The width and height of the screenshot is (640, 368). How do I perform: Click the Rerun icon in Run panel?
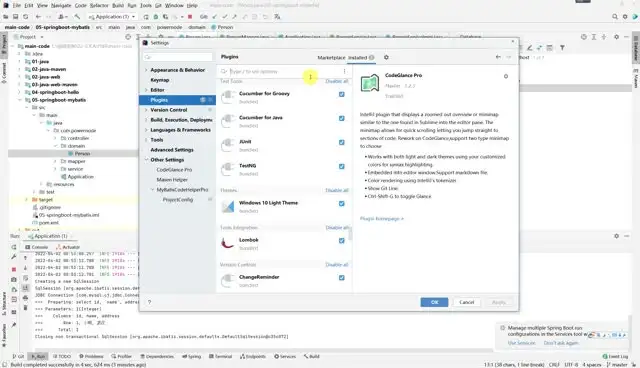pos(14,247)
